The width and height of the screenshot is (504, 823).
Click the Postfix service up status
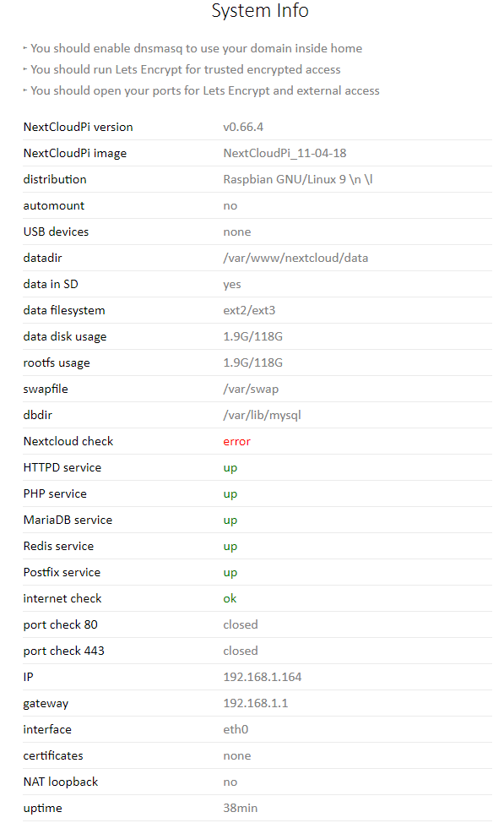coord(230,573)
